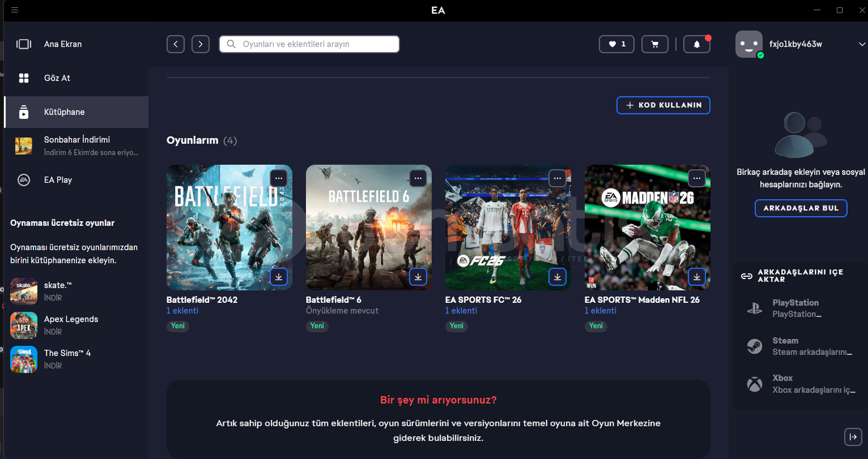Screen dimensions: 868x459
Task: Click the 'Bir şey mi arıyorsunuz?' heading
Action: click(x=439, y=400)
